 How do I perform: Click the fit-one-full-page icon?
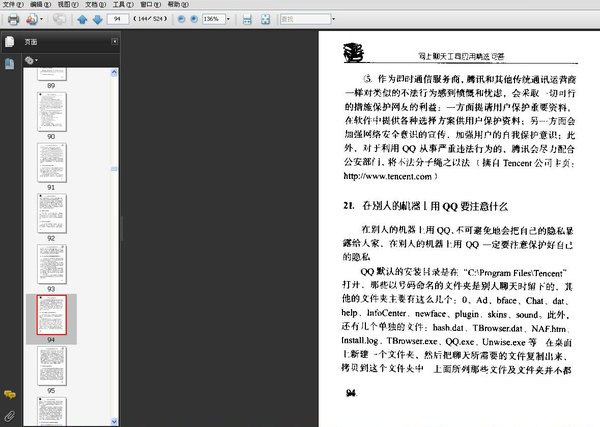pyautogui.click(x=265, y=19)
